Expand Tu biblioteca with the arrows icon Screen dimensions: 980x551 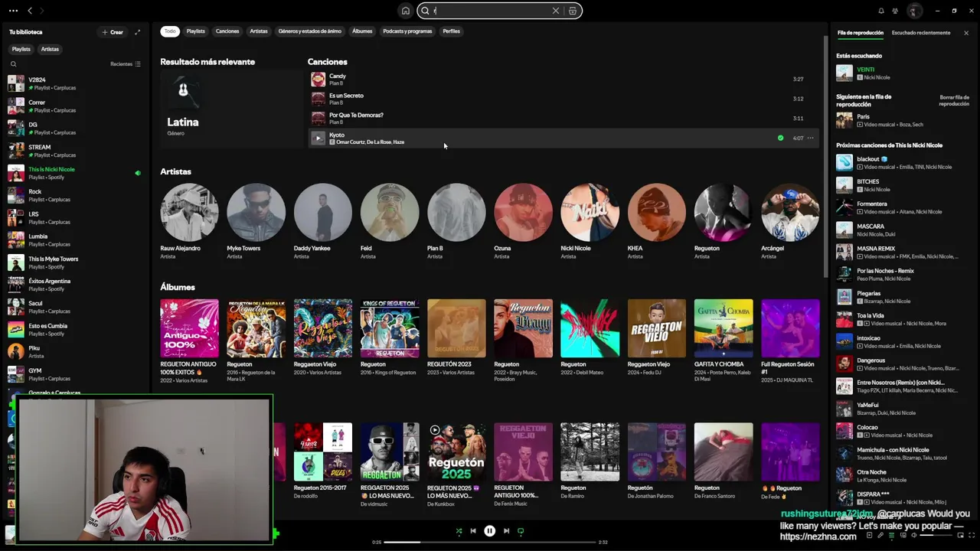[137, 32]
